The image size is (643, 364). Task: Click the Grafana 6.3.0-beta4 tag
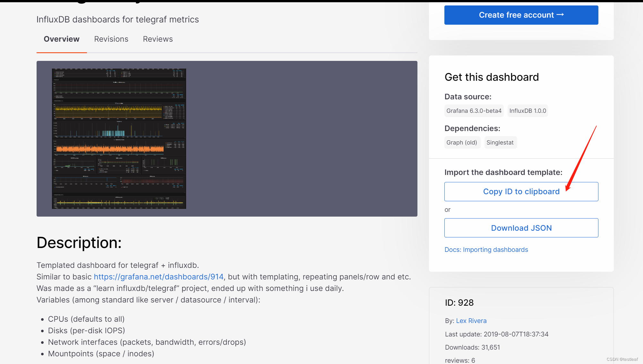coord(474,111)
